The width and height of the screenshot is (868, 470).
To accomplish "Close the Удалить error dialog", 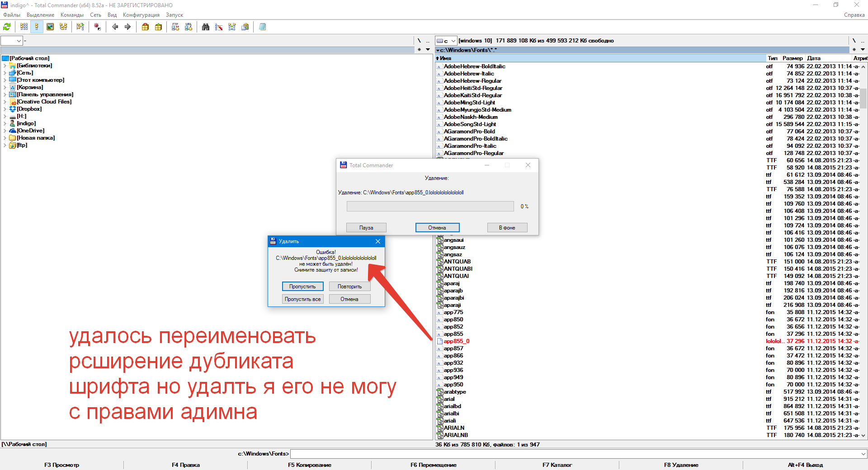I will pos(378,241).
